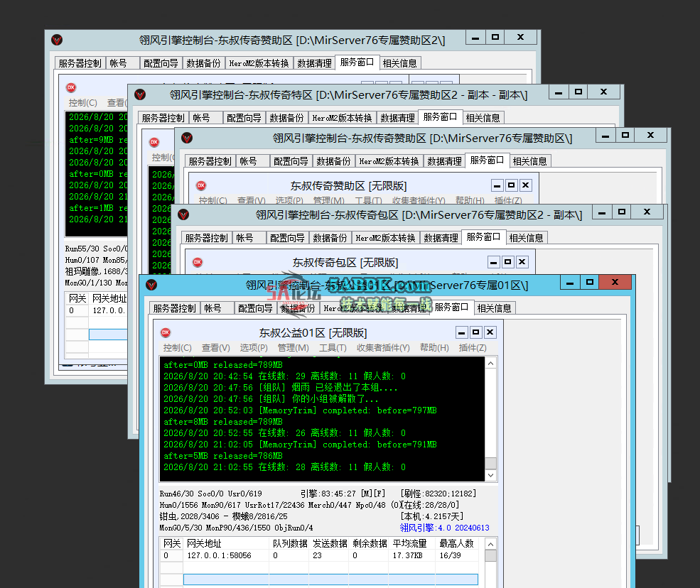Open 数据清理 tab in 专属赞助区 console

tap(444, 161)
